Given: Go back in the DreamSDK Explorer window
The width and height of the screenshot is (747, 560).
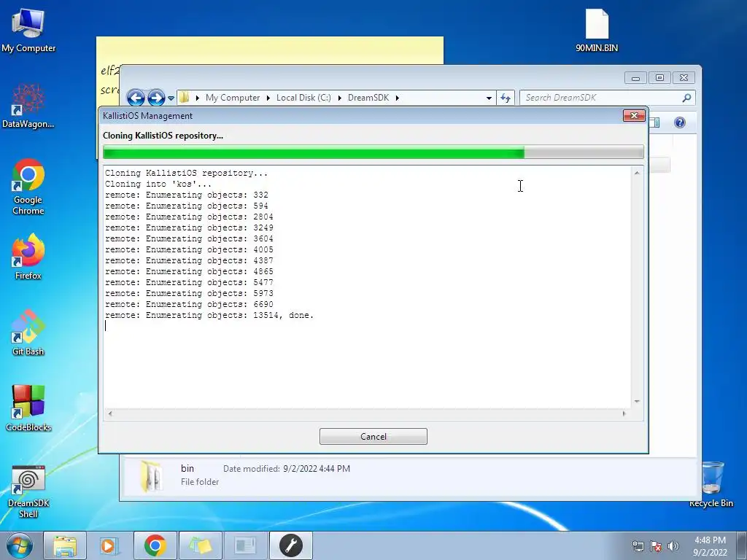Looking at the screenshot, I should 136,98.
